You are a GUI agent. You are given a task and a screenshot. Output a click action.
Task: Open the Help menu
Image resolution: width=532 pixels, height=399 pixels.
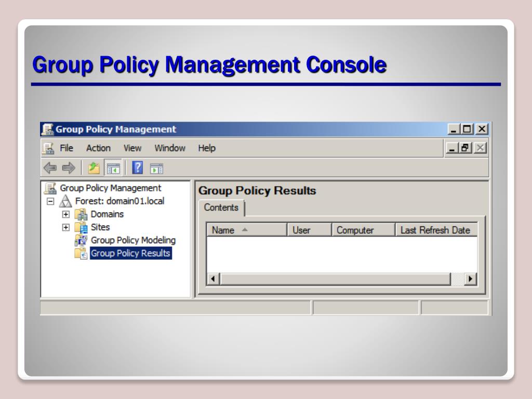207,148
